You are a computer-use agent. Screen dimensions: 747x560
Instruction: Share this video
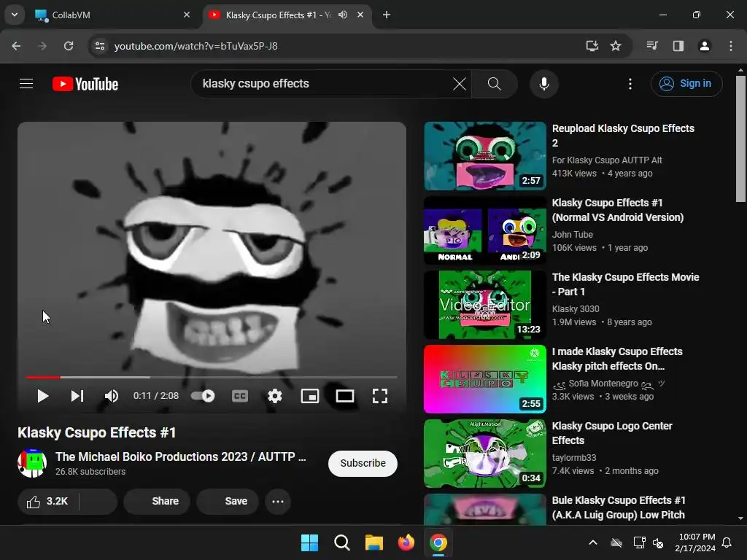coord(157,502)
